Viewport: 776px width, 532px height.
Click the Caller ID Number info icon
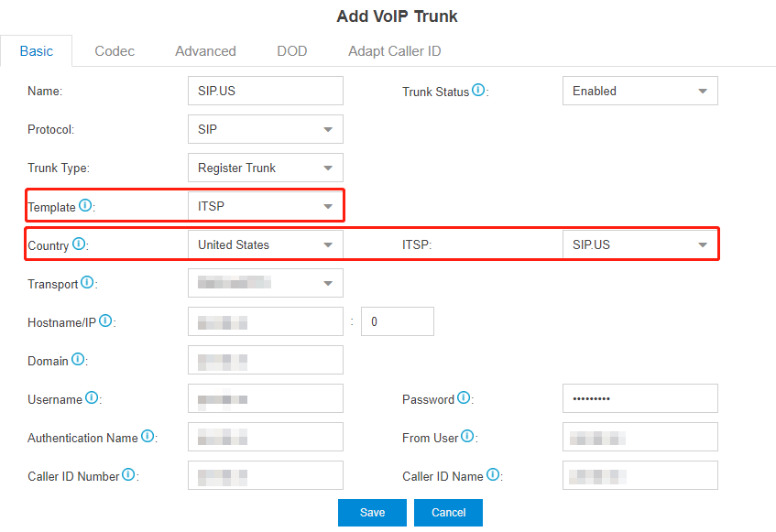tap(128, 474)
